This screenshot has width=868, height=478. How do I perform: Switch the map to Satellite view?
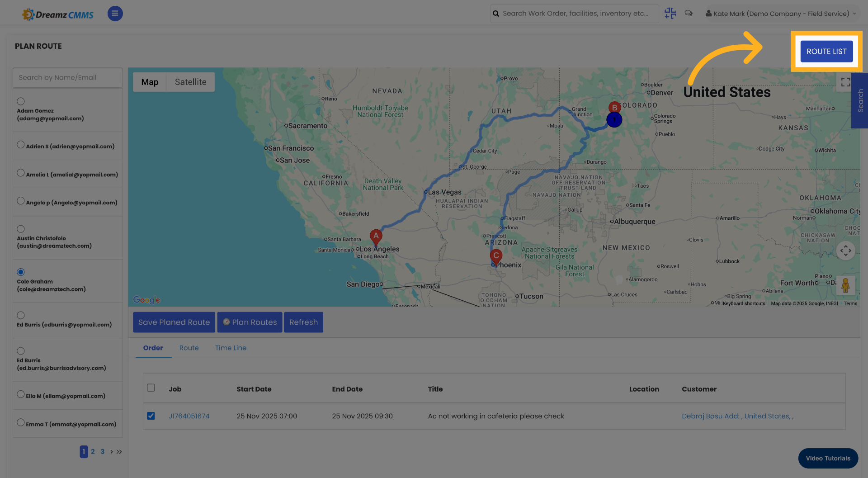point(190,82)
